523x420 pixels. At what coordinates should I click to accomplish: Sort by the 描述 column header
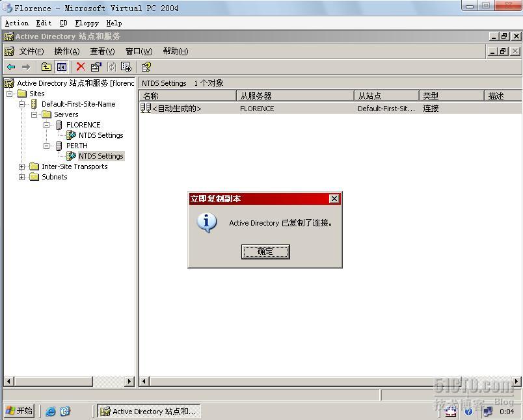click(503, 96)
